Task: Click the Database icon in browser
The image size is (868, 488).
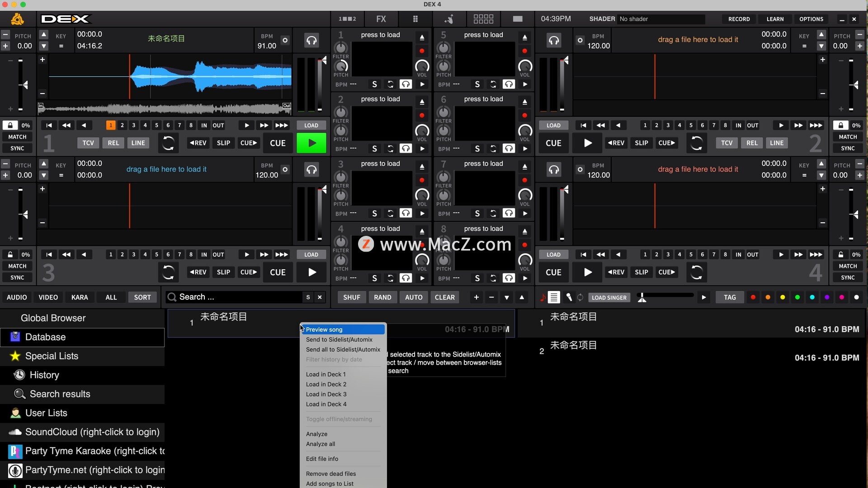Action: point(15,337)
